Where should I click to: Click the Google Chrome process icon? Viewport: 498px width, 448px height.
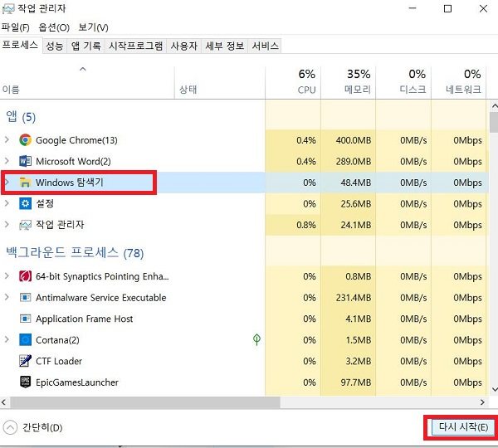coord(25,140)
